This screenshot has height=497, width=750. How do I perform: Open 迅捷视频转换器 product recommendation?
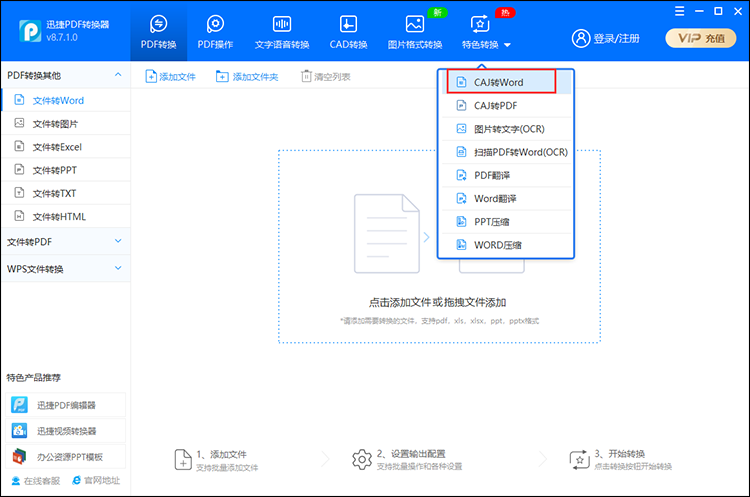66,431
